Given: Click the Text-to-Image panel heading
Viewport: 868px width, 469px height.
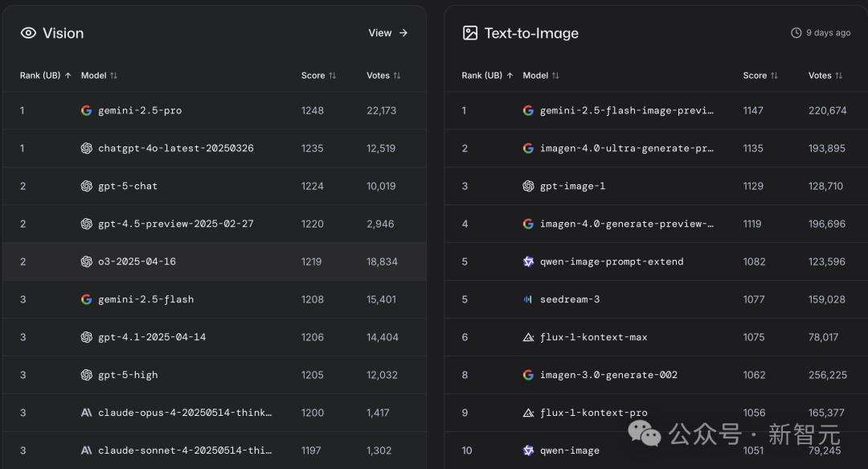Looking at the screenshot, I should [531, 33].
